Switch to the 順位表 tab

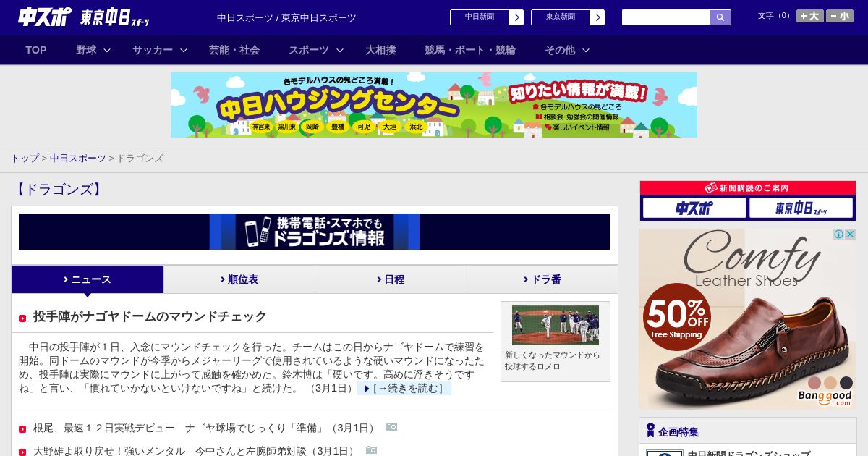(239, 279)
